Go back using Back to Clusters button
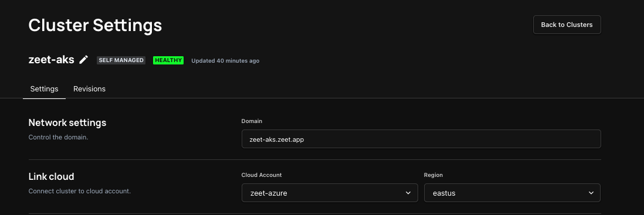644x215 pixels. [567, 25]
